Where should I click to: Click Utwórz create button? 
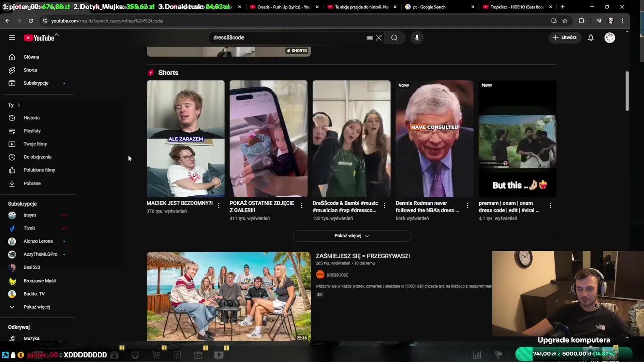point(565,38)
